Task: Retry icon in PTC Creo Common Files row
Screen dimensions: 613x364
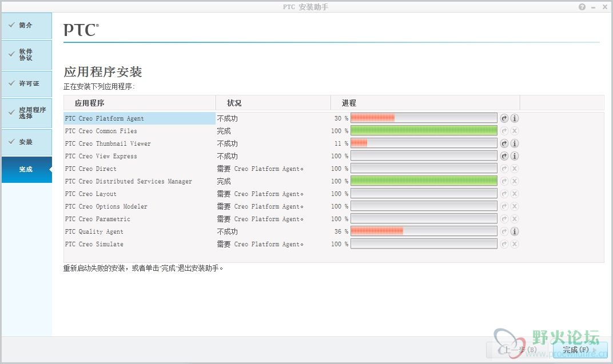Action: [504, 131]
